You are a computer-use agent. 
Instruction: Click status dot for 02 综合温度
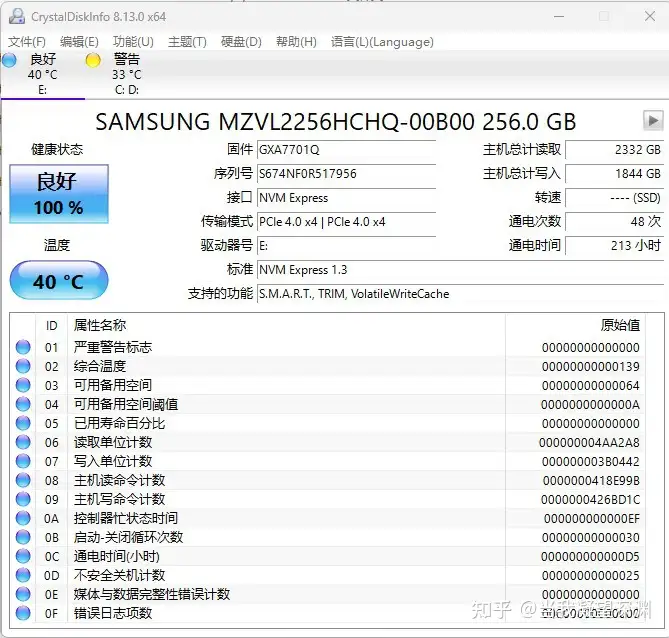(23, 366)
